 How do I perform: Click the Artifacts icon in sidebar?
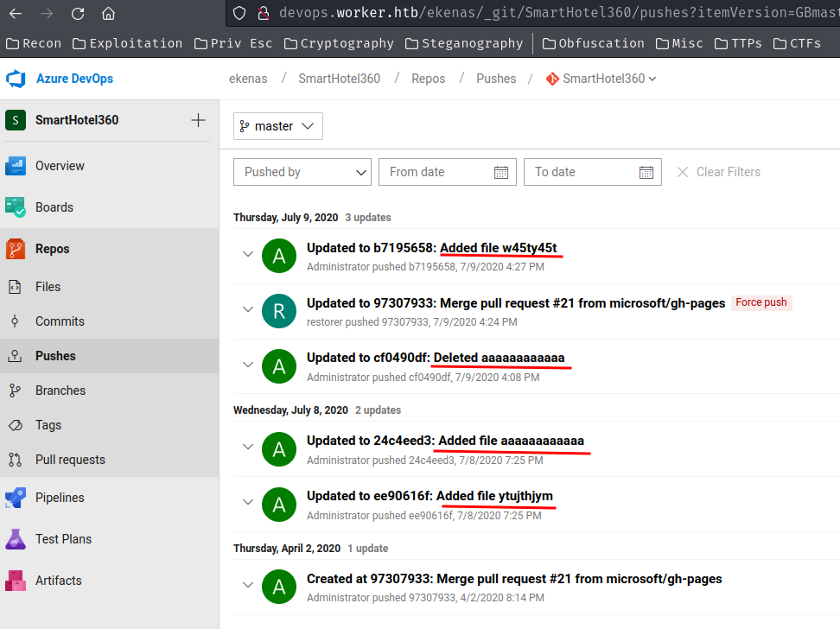tap(16, 581)
